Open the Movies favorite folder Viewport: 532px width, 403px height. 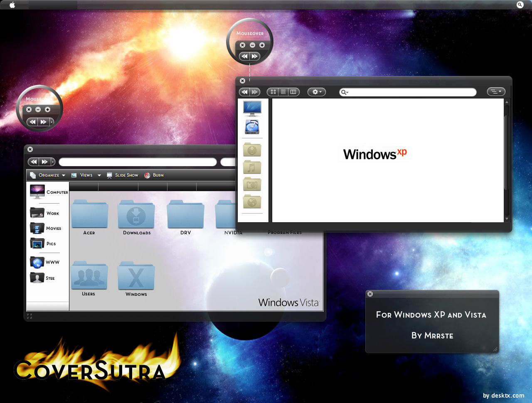[x=45, y=228]
